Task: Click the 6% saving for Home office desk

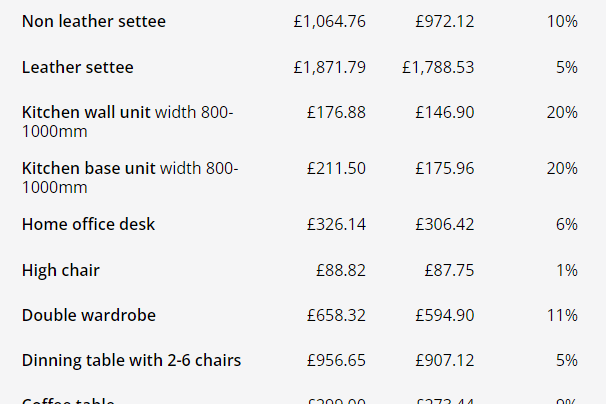Action: pyautogui.click(x=566, y=224)
